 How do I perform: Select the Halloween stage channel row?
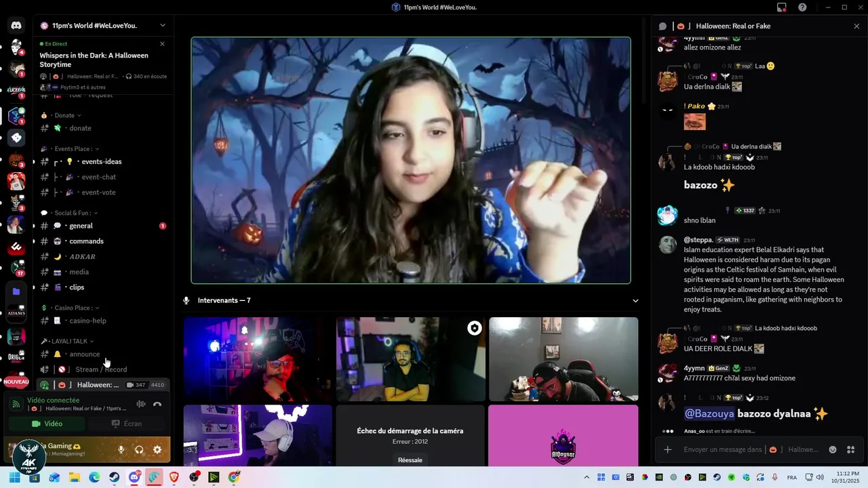(102, 385)
